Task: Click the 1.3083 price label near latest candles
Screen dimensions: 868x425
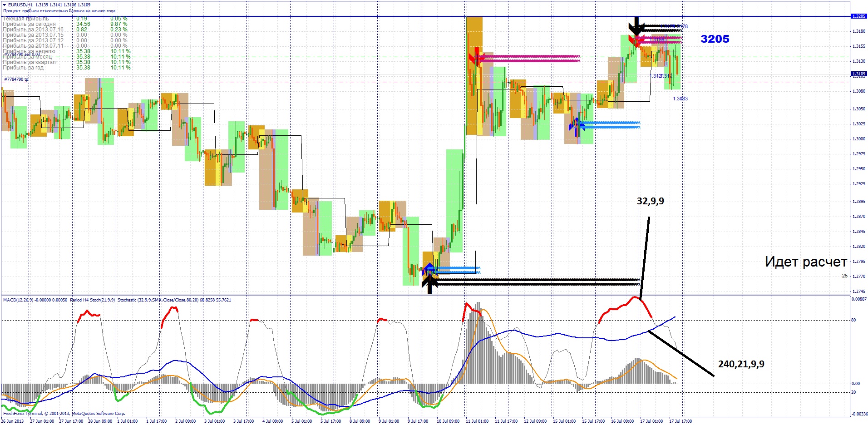Action: pos(680,99)
